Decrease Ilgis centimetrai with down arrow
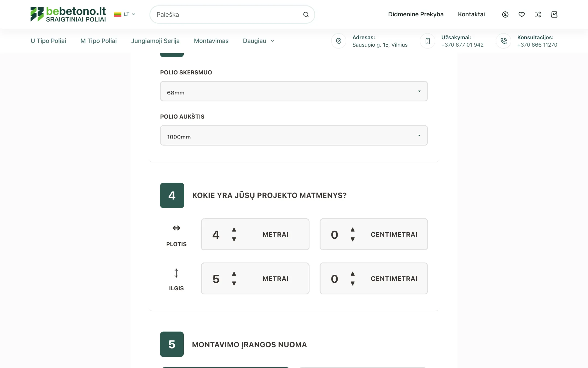The image size is (588, 368). 353,283
